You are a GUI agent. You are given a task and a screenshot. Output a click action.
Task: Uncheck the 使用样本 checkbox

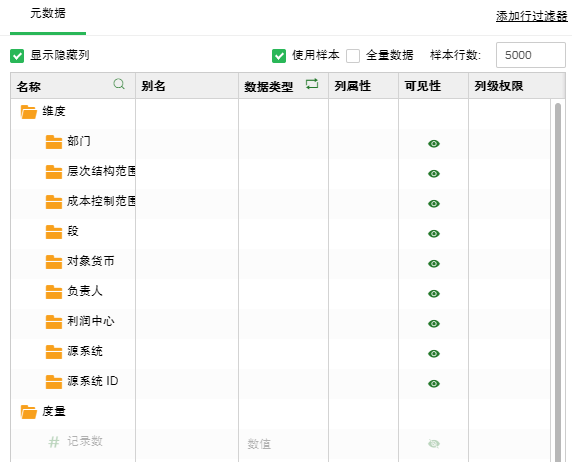pyautogui.click(x=279, y=56)
